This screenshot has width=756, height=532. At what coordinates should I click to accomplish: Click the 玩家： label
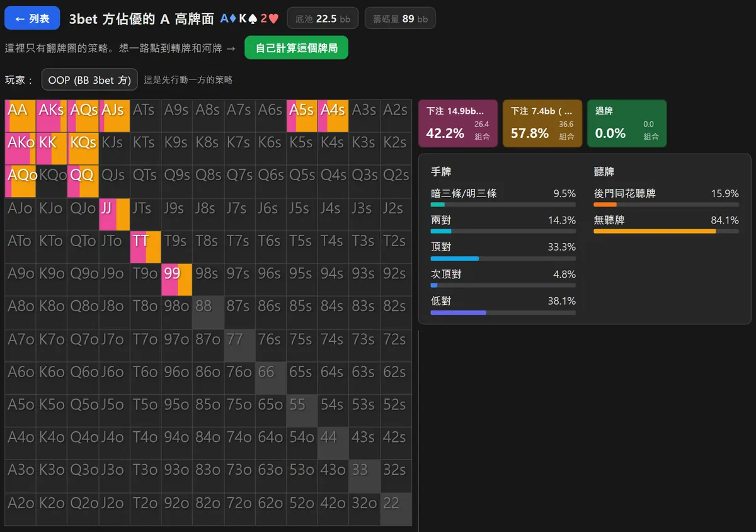click(19, 80)
